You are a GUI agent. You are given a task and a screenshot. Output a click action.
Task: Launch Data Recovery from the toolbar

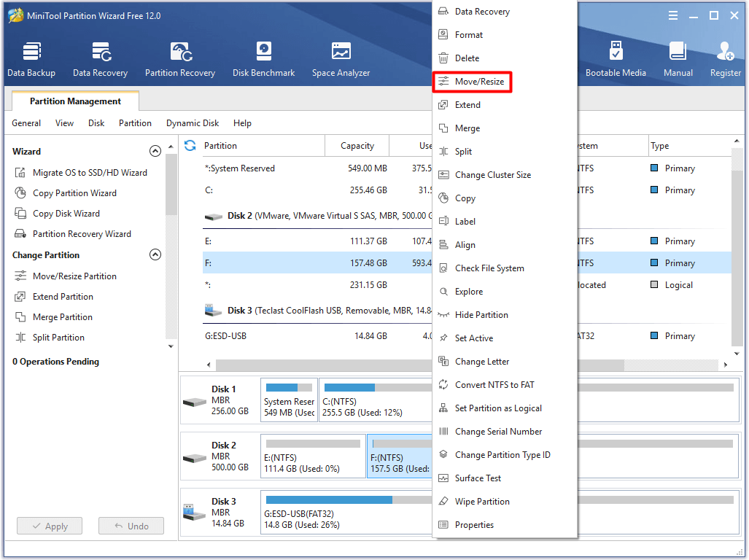pos(101,60)
